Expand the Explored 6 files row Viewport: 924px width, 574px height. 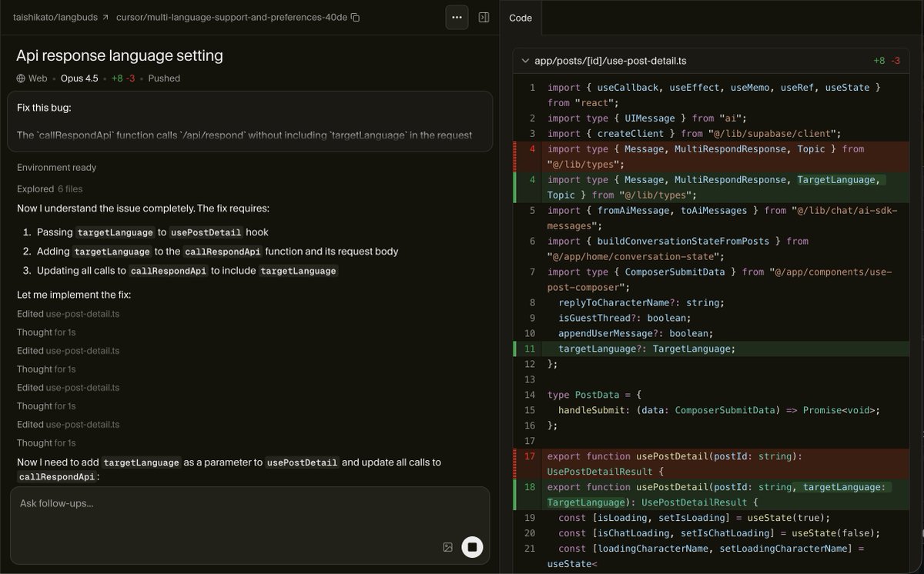pos(49,189)
